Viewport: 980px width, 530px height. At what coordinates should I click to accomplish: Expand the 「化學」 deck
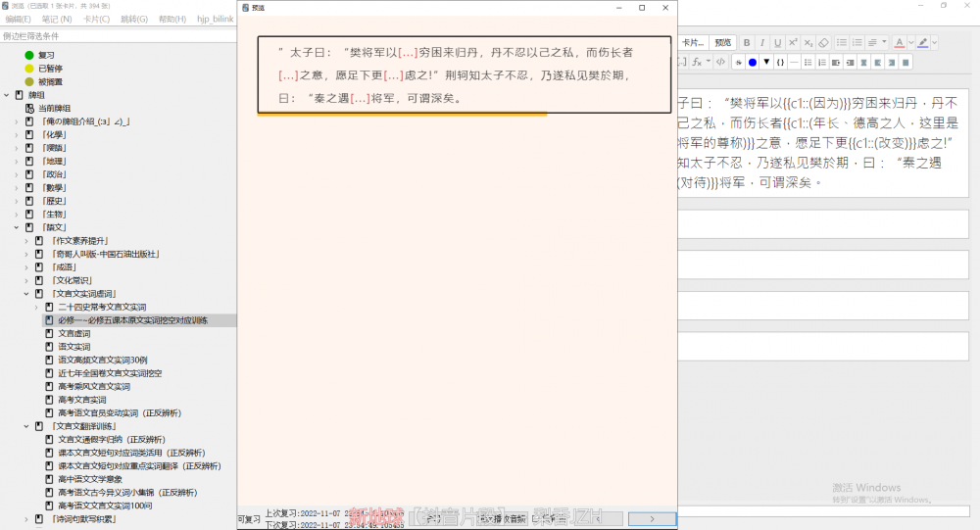pyautogui.click(x=17, y=134)
